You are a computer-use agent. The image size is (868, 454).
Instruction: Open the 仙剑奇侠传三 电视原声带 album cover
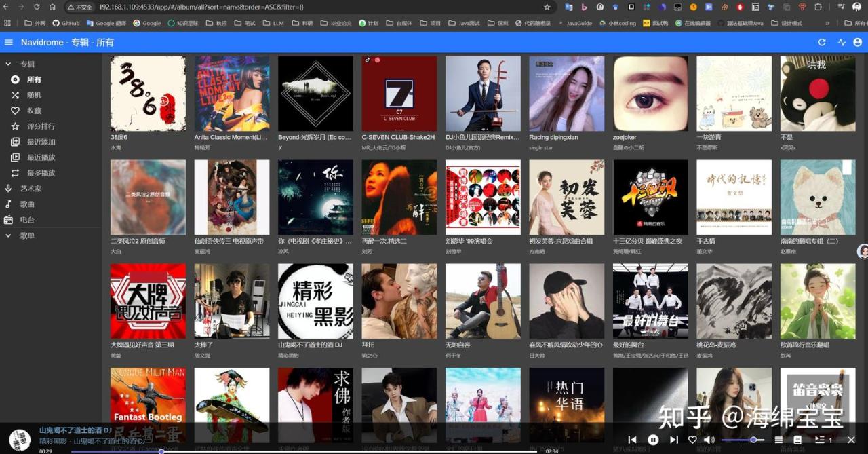pos(232,197)
